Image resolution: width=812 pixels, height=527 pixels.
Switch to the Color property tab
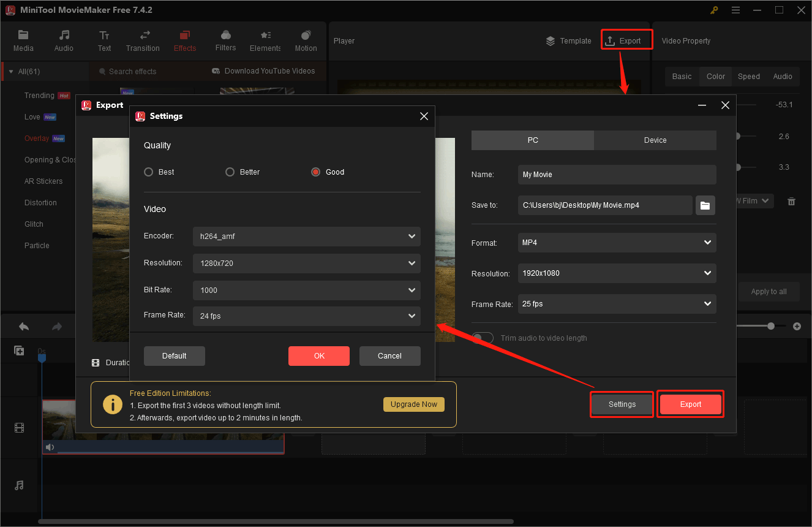[x=716, y=77]
